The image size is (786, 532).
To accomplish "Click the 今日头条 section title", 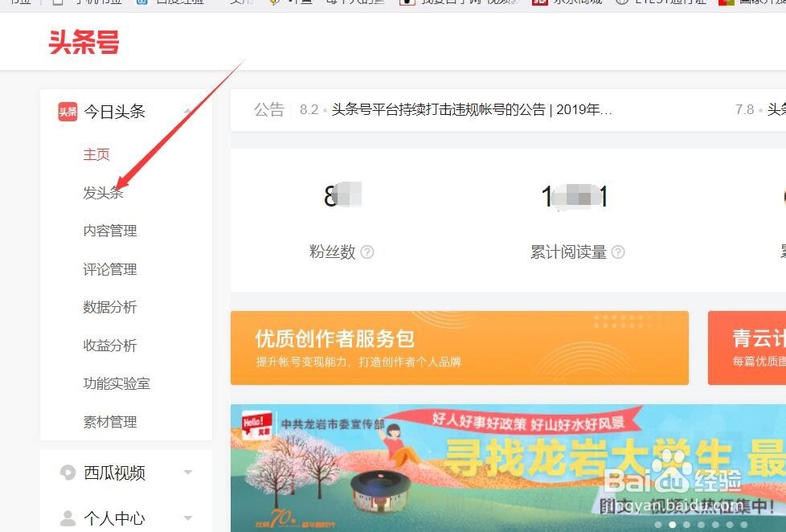I will (x=115, y=112).
